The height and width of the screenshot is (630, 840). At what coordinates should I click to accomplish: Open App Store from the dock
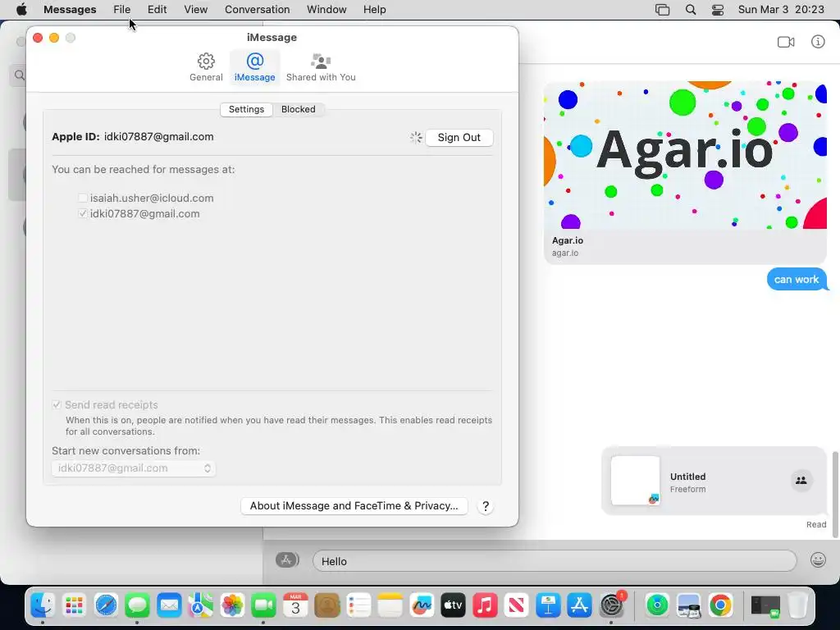click(x=580, y=605)
